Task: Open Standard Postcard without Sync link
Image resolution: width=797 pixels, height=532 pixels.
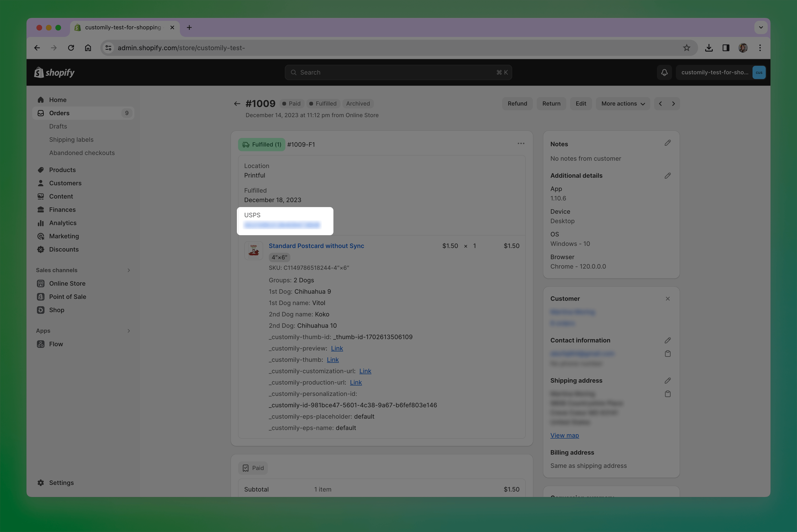Action: point(316,246)
